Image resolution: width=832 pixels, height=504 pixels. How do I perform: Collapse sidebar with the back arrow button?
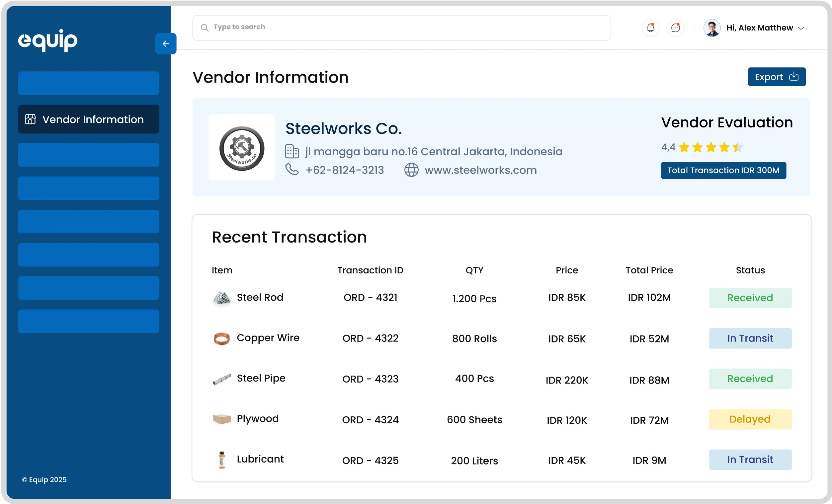[x=165, y=43]
